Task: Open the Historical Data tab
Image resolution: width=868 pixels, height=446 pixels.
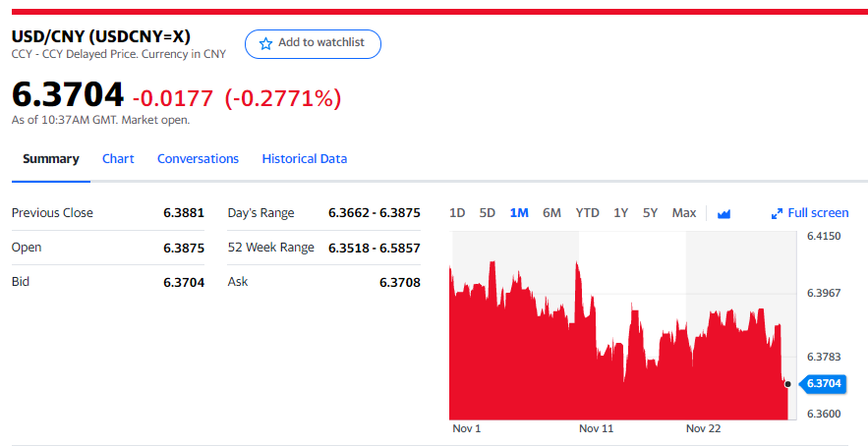Action: tap(304, 159)
